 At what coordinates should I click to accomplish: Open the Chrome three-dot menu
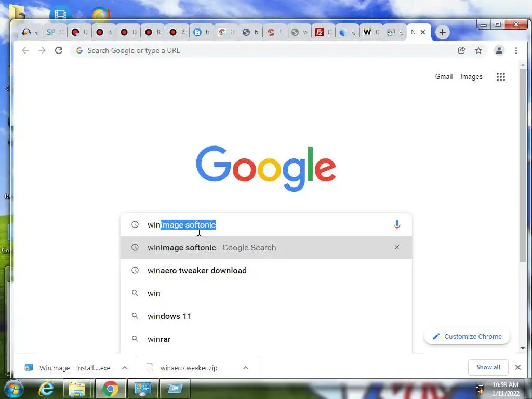point(516,50)
